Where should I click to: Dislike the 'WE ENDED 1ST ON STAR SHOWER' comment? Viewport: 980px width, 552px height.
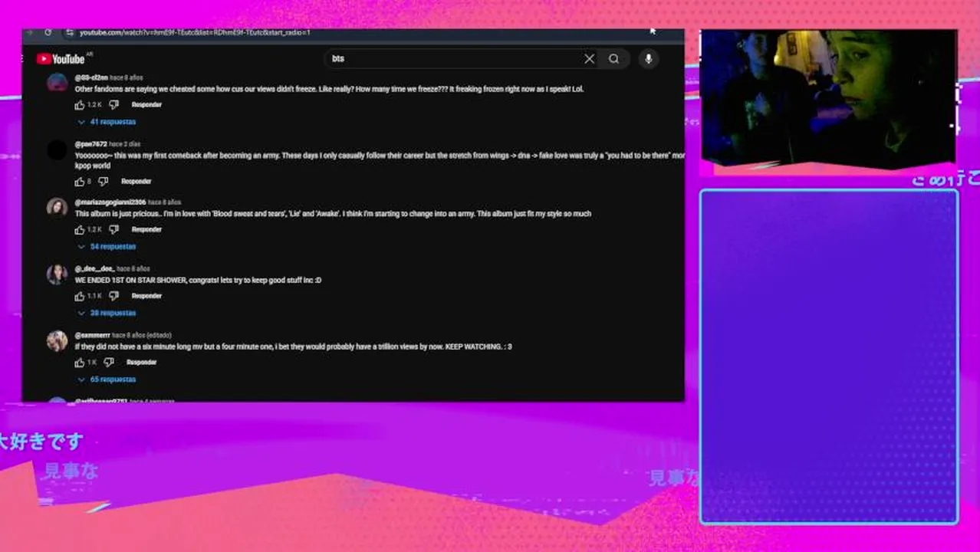coord(113,296)
